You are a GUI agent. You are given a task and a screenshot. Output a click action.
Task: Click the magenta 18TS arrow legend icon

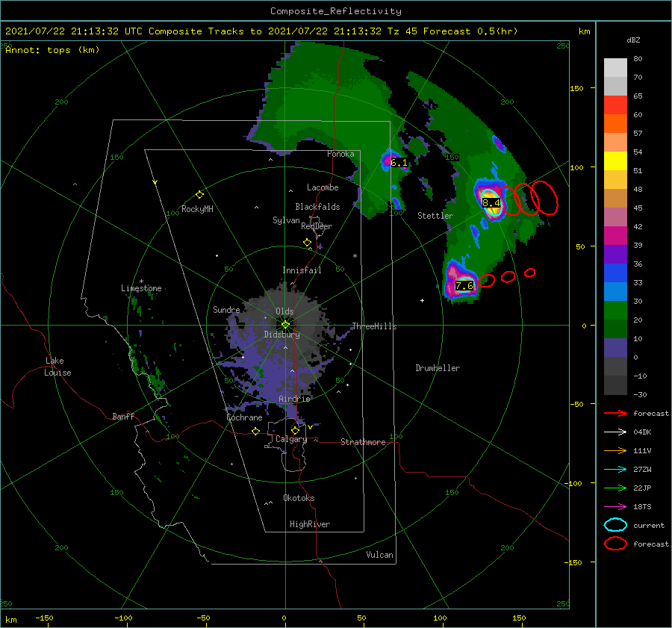click(x=615, y=507)
